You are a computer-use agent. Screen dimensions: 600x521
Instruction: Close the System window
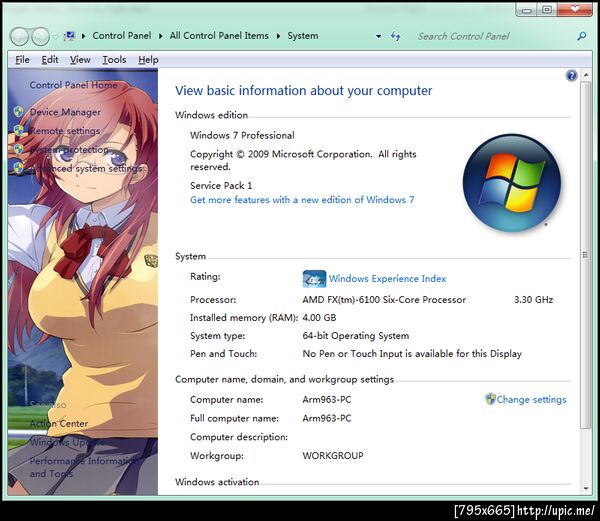[x=575, y=10]
